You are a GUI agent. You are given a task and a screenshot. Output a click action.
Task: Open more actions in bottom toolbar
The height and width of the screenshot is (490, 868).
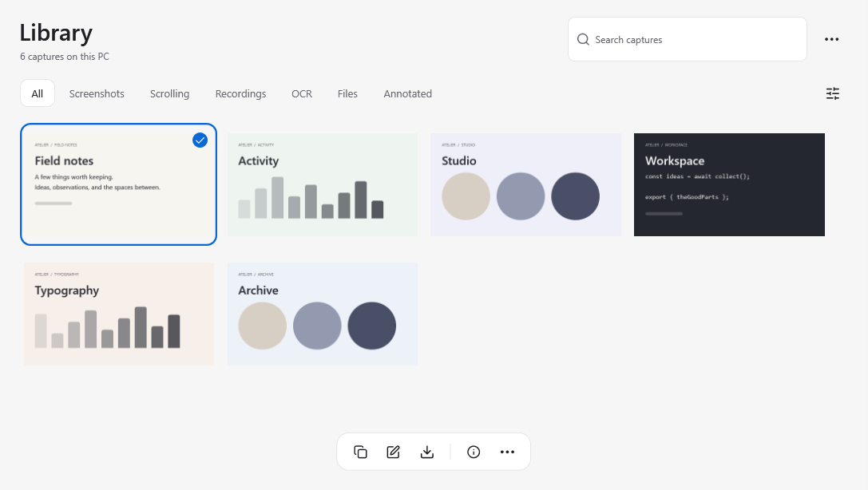click(x=507, y=452)
